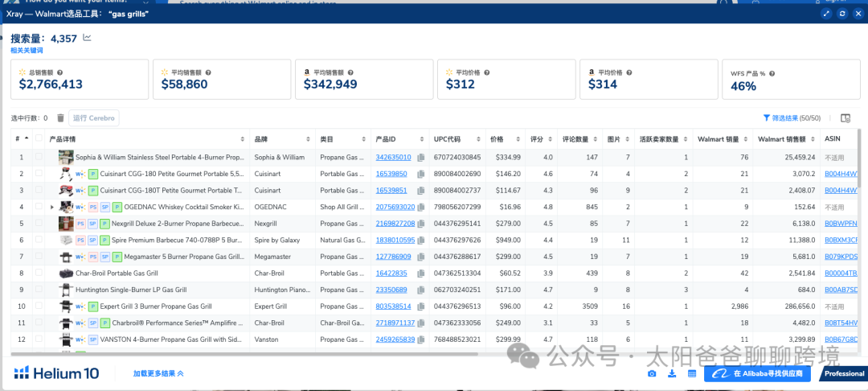
Task: Sort by Walmart 销量 column
Action: (745, 139)
